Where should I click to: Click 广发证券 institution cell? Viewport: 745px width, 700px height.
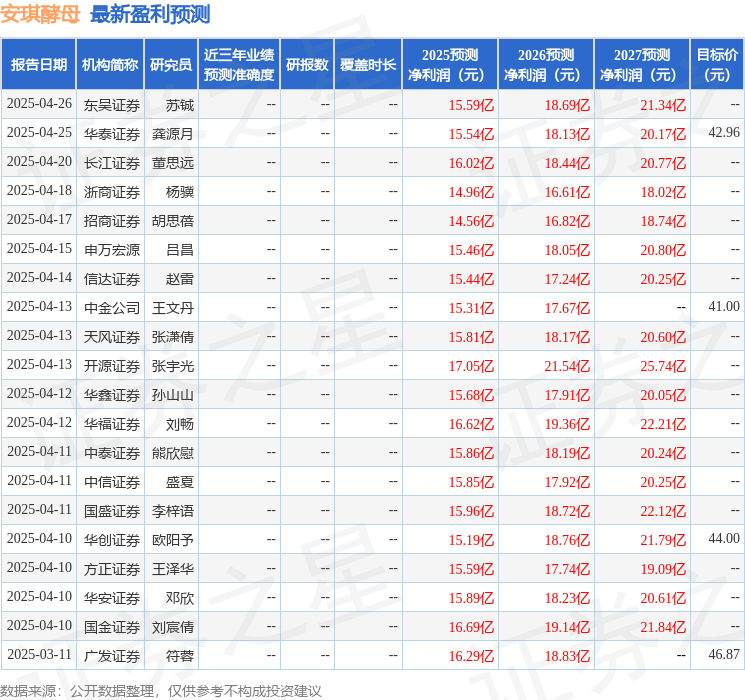(x=112, y=656)
